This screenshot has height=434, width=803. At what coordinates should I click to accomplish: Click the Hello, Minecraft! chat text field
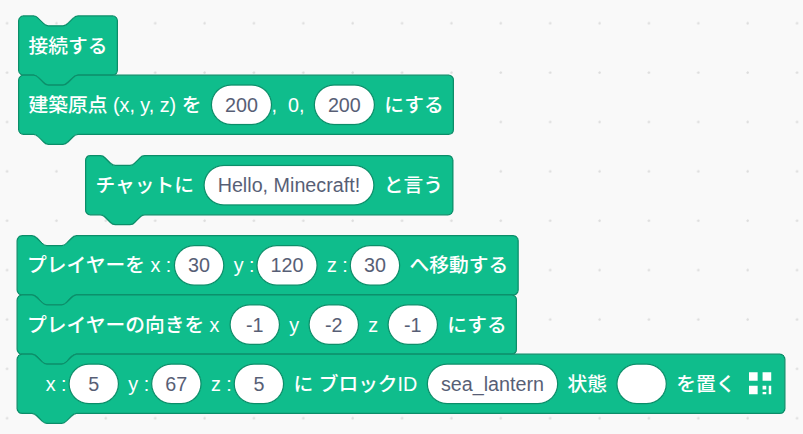(289, 185)
